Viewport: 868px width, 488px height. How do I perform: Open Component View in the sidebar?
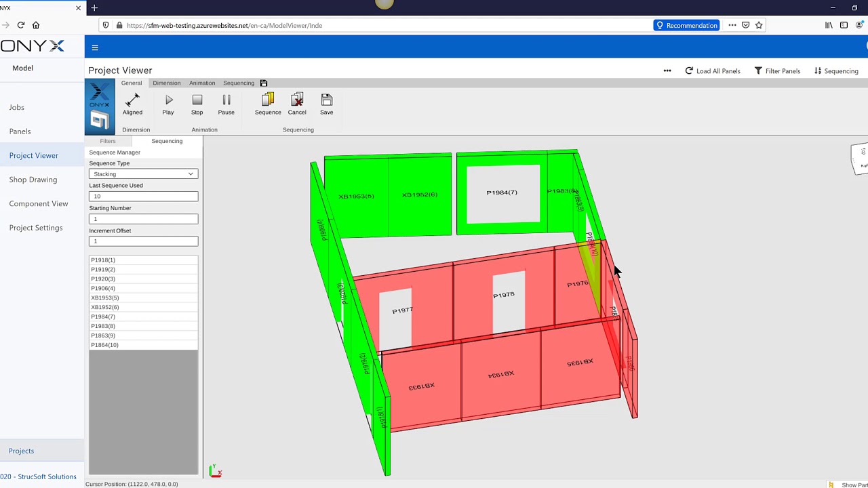pos(39,203)
